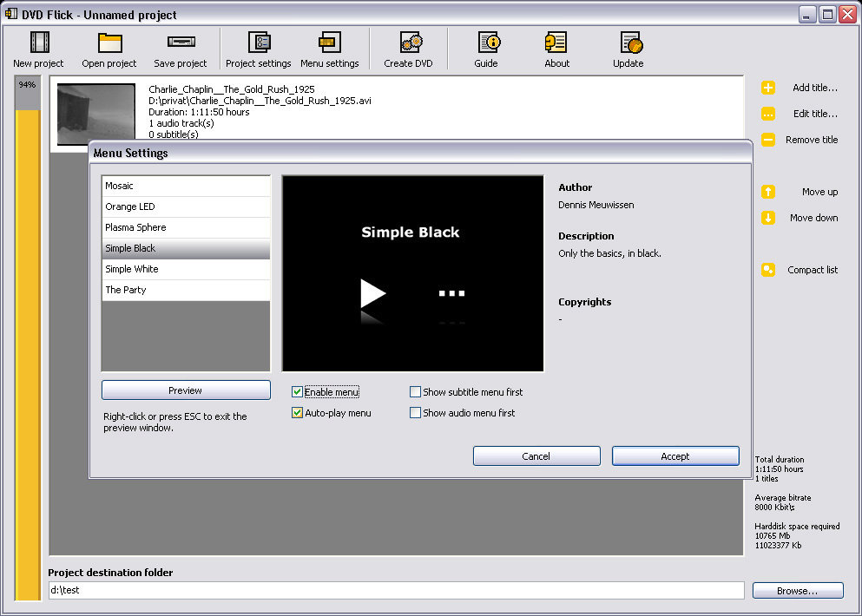Click the Menu Settings dialog title bar
This screenshot has height=616, width=862.
pyautogui.click(x=420, y=152)
